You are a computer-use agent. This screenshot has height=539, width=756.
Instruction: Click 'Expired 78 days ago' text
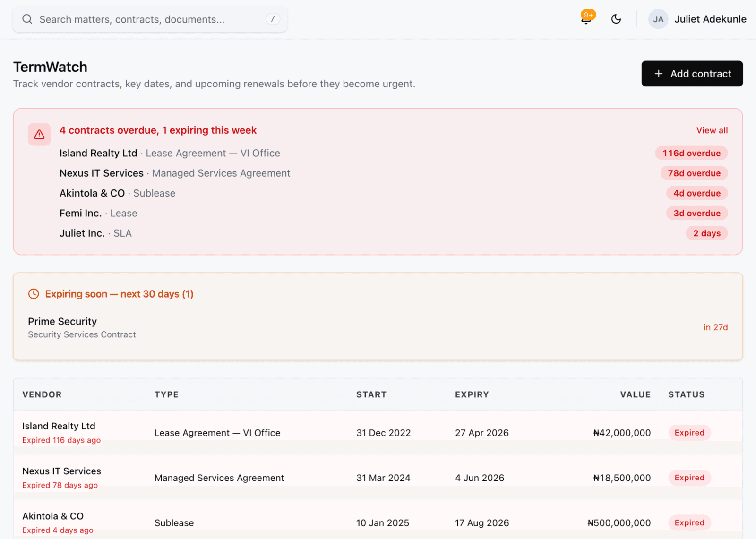click(60, 485)
